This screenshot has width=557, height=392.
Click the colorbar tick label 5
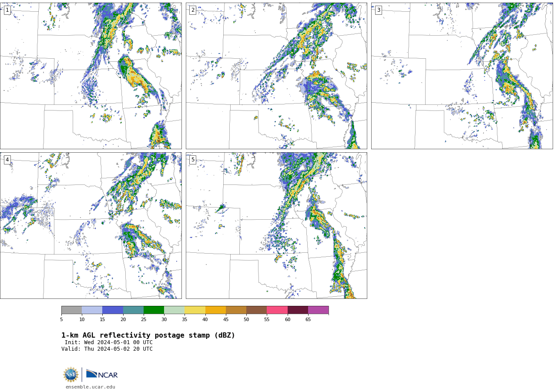(x=61, y=320)
